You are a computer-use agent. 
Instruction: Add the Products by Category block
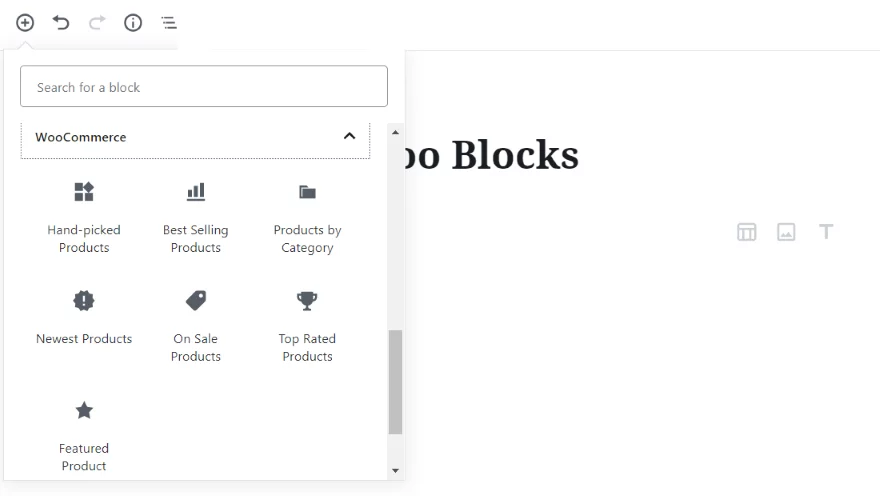point(308,219)
